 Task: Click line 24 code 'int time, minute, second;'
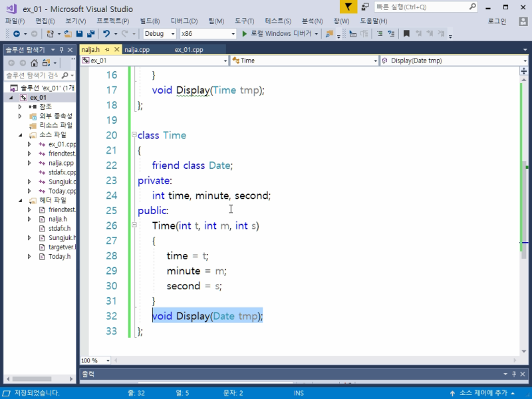pyautogui.click(x=211, y=196)
